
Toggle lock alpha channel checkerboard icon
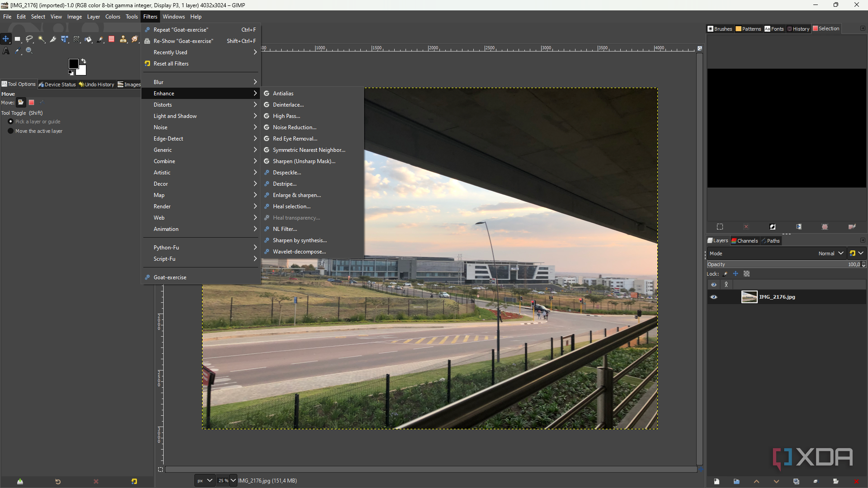click(747, 274)
